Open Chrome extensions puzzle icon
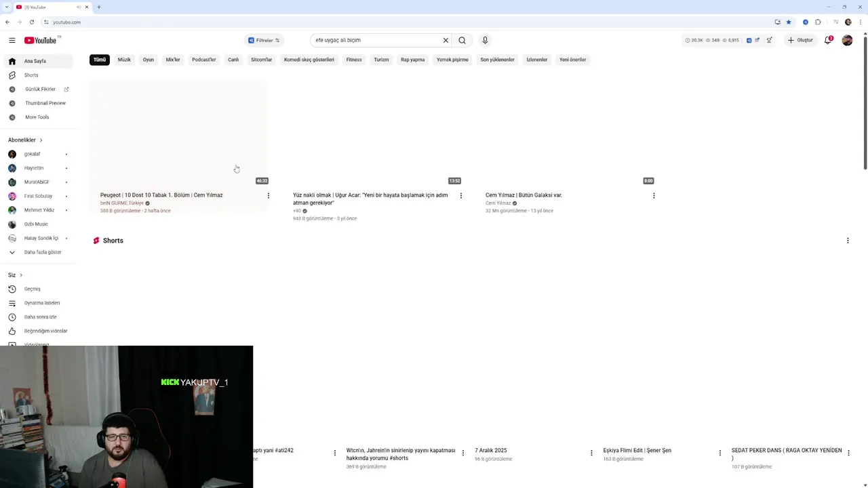 [818, 22]
